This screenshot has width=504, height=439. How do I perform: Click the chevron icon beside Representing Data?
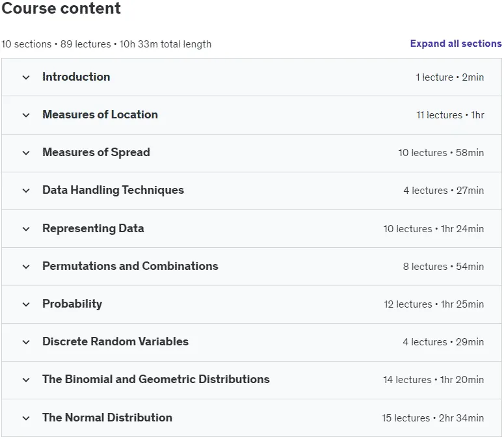(x=26, y=229)
